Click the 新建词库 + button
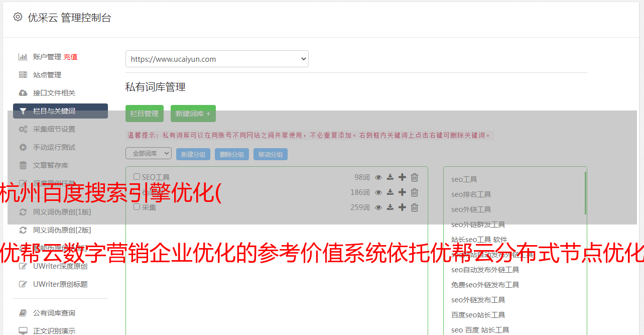 click(x=193, y=114)
